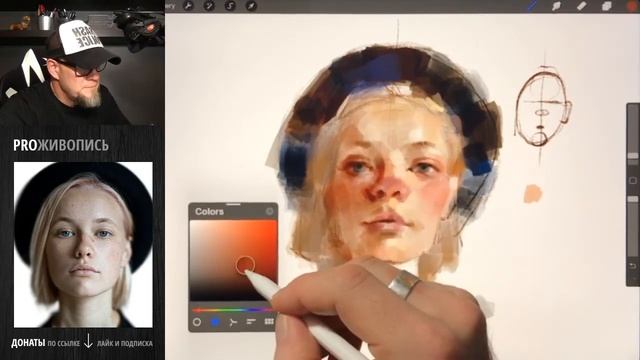Close the floating Colors panel
The height and width of the screenshot is (360, 640).
270,211
